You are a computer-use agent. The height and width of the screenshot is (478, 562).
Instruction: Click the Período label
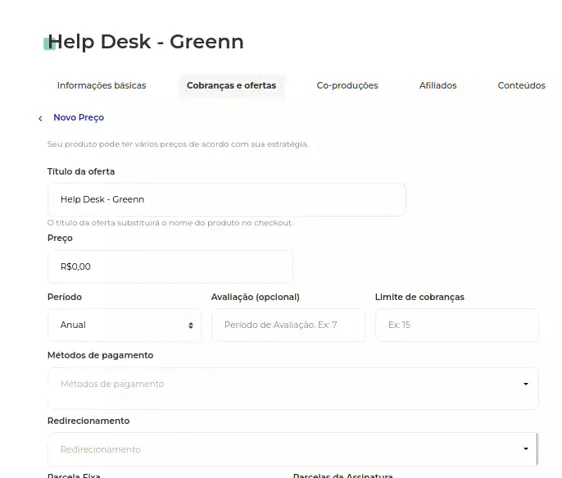click(x=65, y=297)
